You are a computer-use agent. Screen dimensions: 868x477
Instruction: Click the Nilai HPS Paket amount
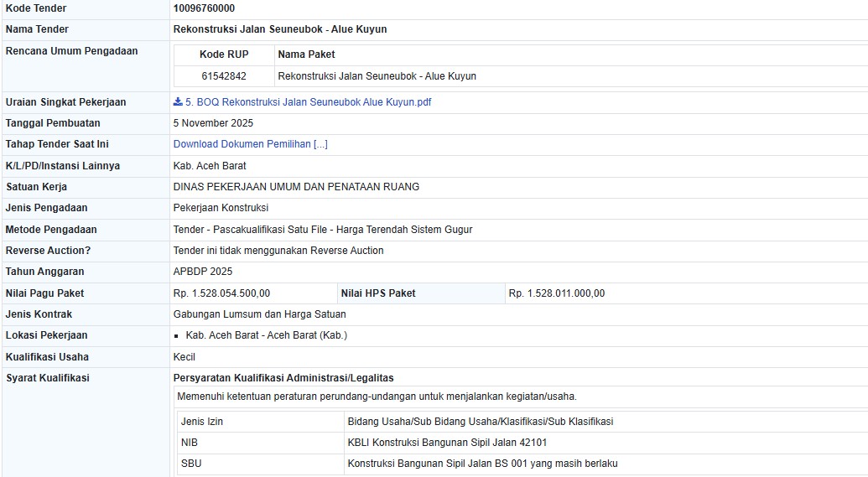556,293
